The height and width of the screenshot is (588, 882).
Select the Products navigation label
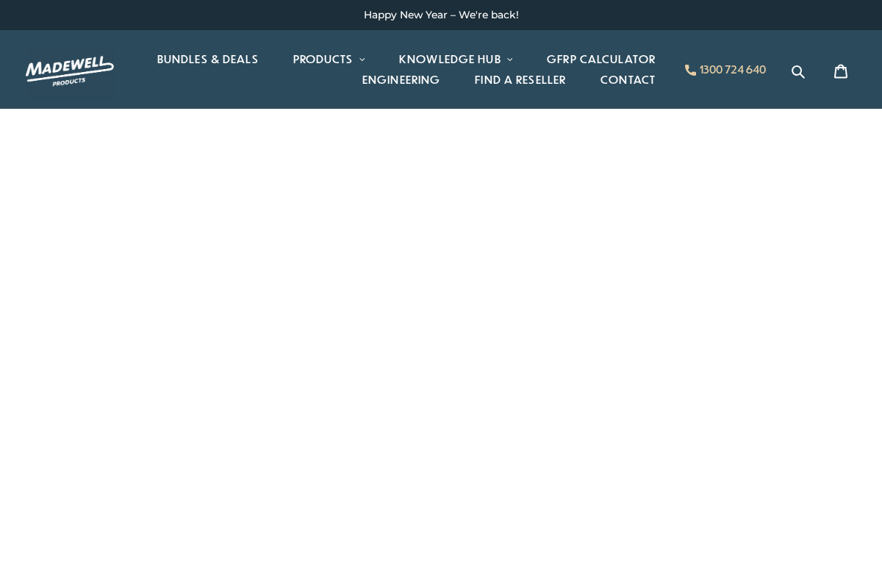tap(322, 60)
